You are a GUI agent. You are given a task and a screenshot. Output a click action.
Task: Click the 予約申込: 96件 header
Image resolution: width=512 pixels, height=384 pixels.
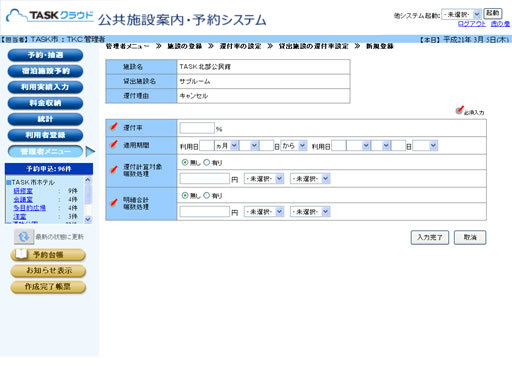(49, 169)
